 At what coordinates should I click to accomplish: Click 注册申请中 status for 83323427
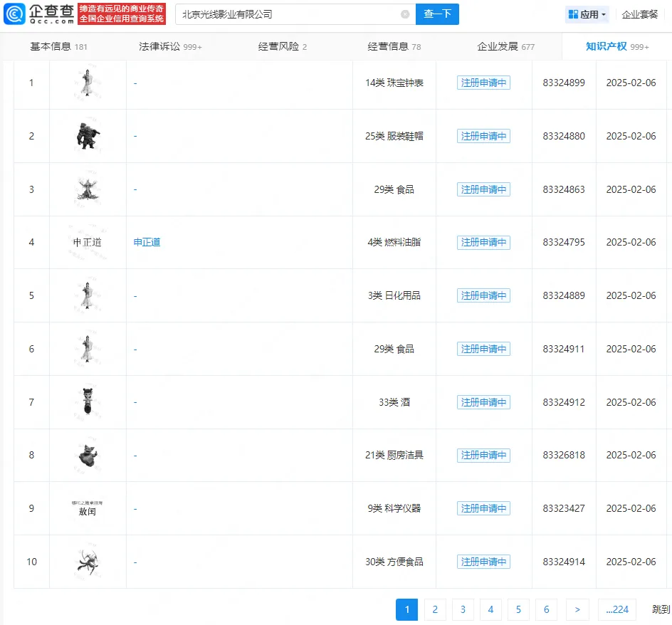(483, 508)
